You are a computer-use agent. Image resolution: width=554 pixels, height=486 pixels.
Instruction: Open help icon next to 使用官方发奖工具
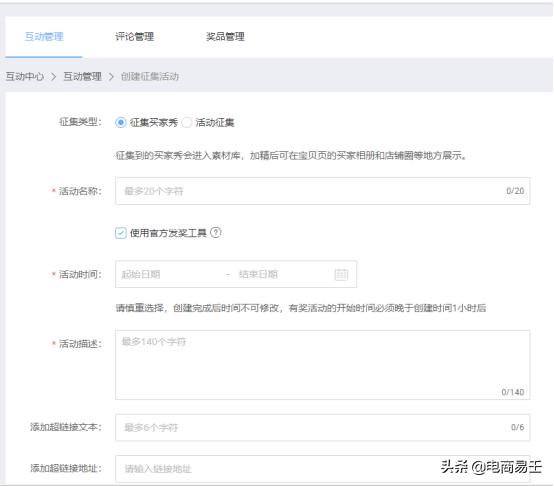click(216, 232)
